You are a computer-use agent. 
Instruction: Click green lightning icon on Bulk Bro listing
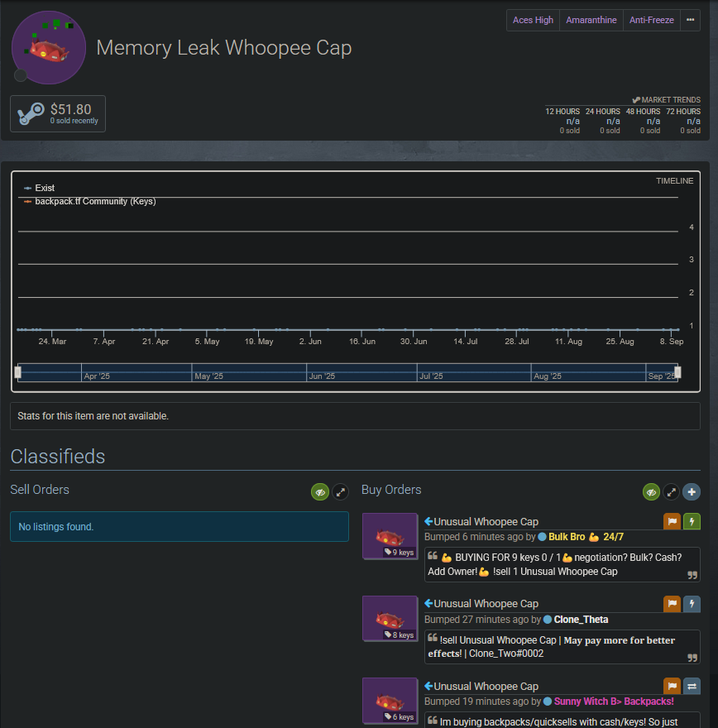(x=692, y=522)
